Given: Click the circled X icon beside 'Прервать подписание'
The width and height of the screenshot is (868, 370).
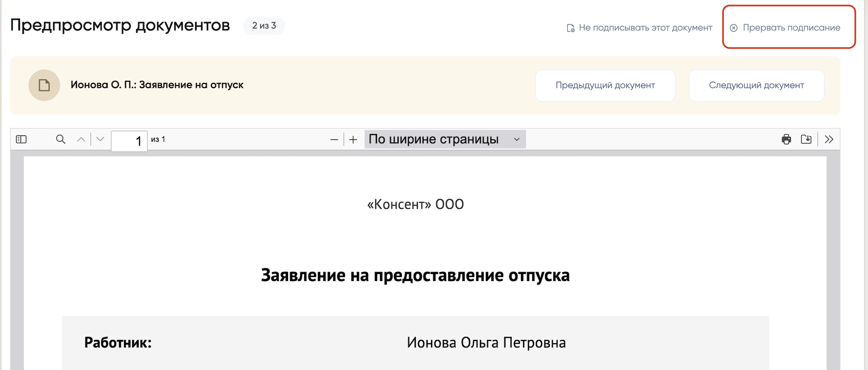Looking at the screenshot, I should (734, 28).
